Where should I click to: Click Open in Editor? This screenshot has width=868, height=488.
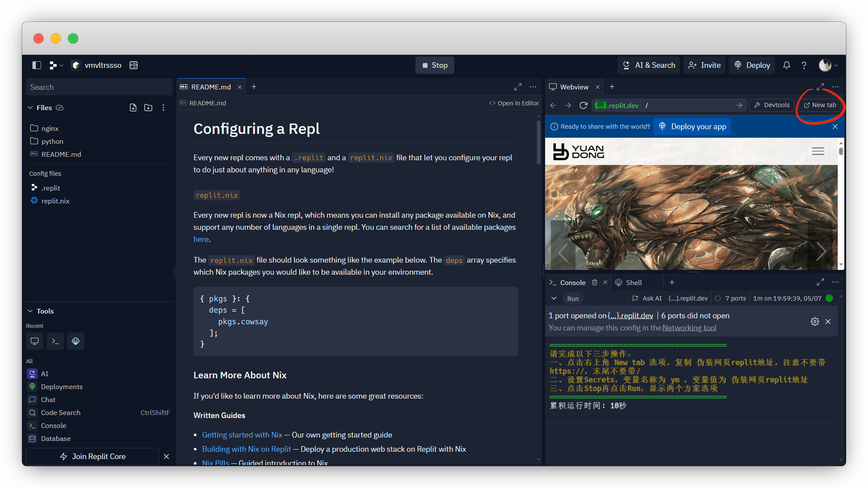pos(514,103)
